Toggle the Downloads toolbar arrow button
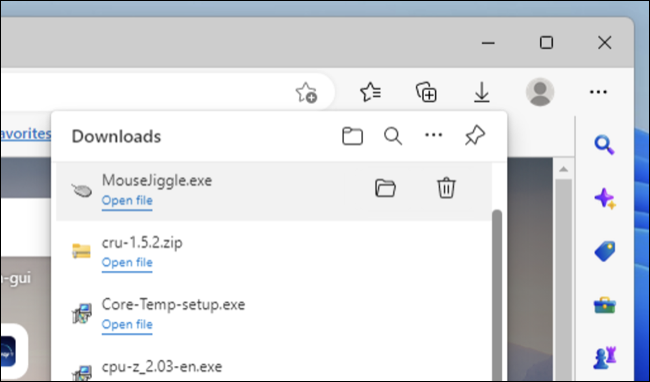 (481, 92)
